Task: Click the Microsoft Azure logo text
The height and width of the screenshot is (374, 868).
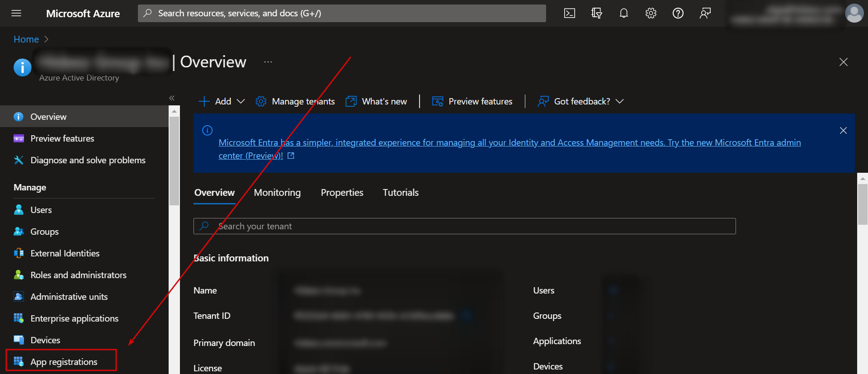Action: [83, 14]
